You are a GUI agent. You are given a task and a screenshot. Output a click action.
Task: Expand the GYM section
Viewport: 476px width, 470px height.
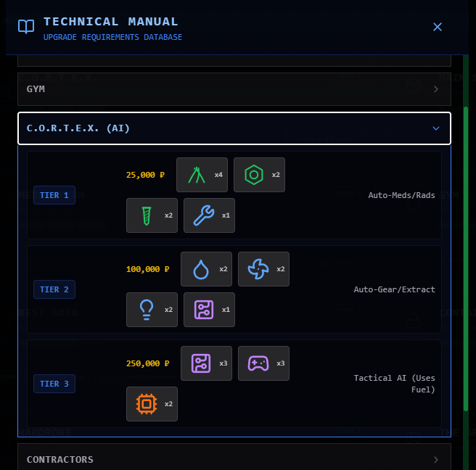234,89
